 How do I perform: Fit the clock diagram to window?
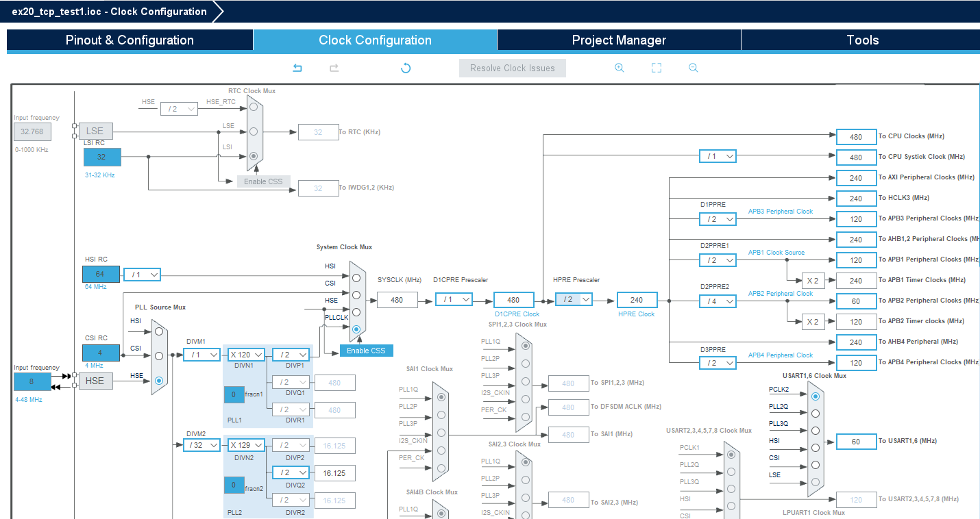(x=657, y=68)
